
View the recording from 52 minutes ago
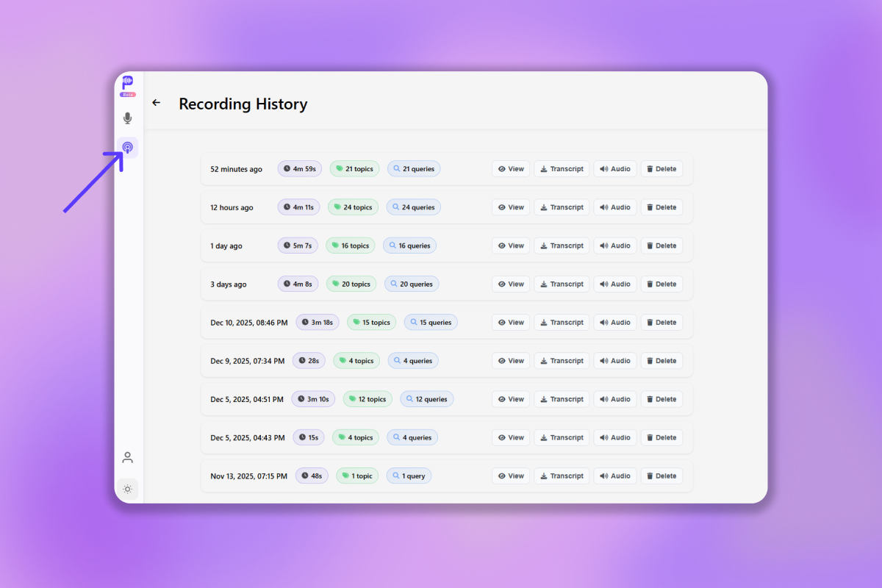(x=510, y=168)
